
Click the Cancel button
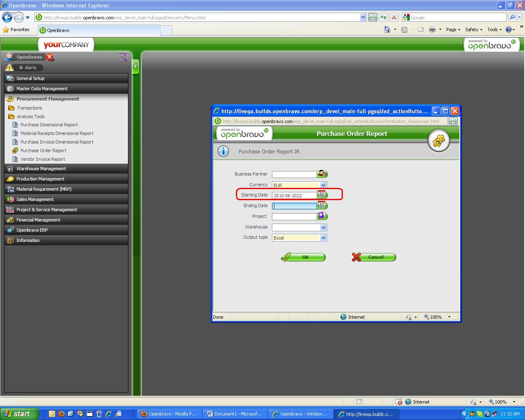(x=374, y=257)
